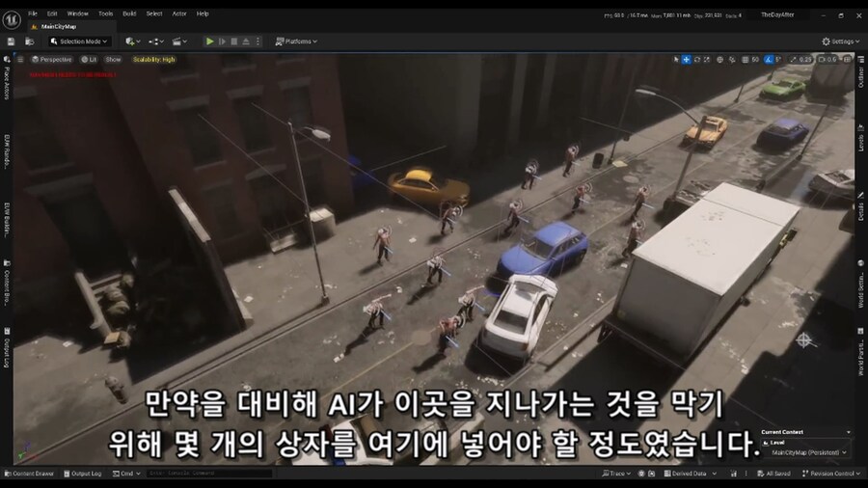This screenshot has width=868, height=488.
Task: Open the Content Browser toolbar icon
Action: (x=29, y=41)
